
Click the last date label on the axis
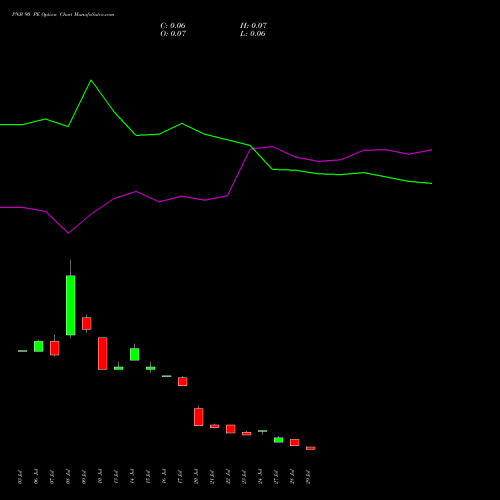pos(308,477)
